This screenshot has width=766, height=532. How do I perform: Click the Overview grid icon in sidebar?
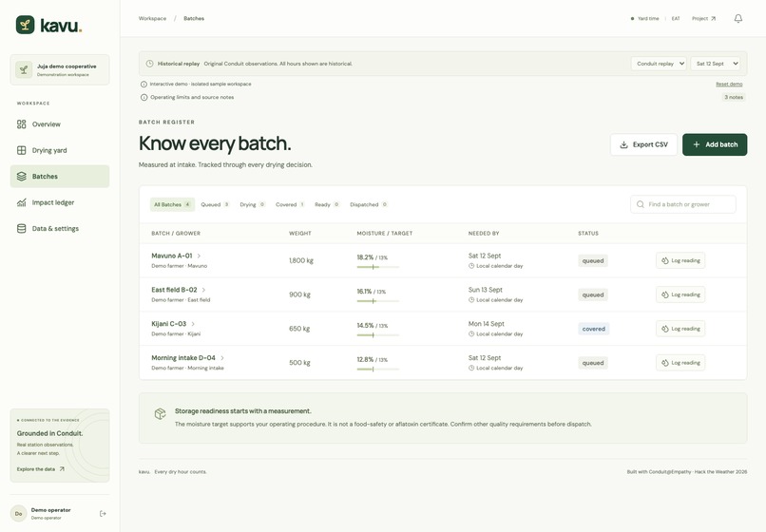pyautogui.click(x=22, y=124)
